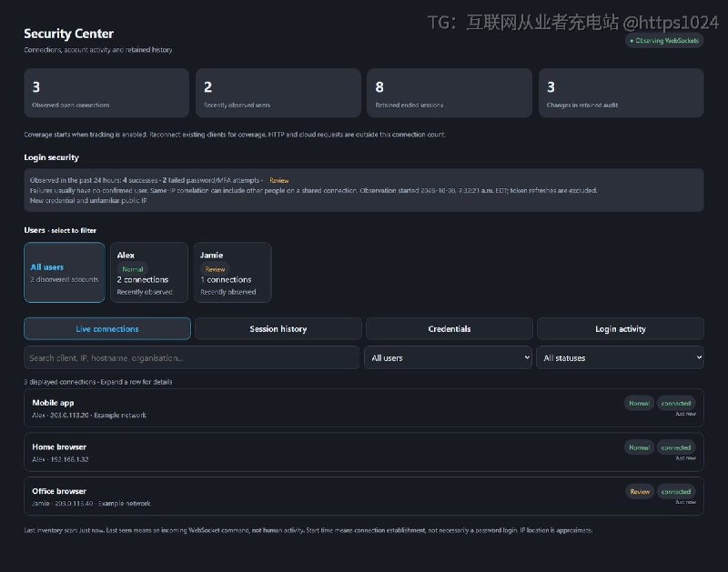Expand the Home browser connection row
The image size is (728, 572).
(364, 452)
